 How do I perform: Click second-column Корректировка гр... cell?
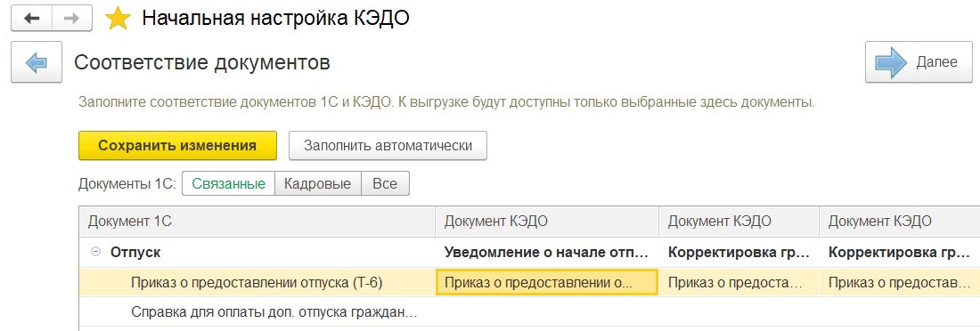pos(739,253)
